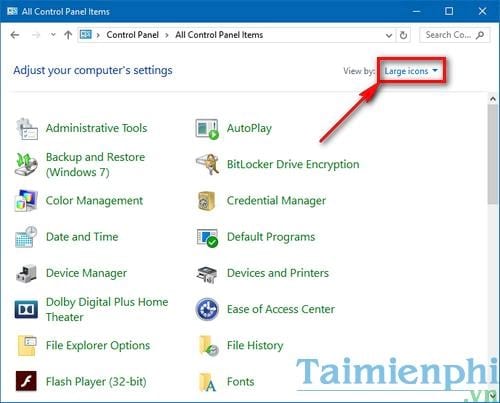The height and width of the screenshot is (403, 500).
Task: Open the Administrative Tools link
Action: coord(97,128)
